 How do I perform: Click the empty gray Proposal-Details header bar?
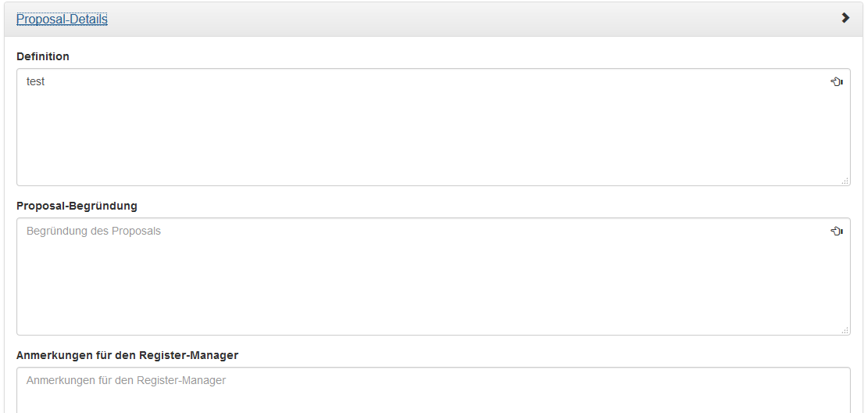(470, 20)
